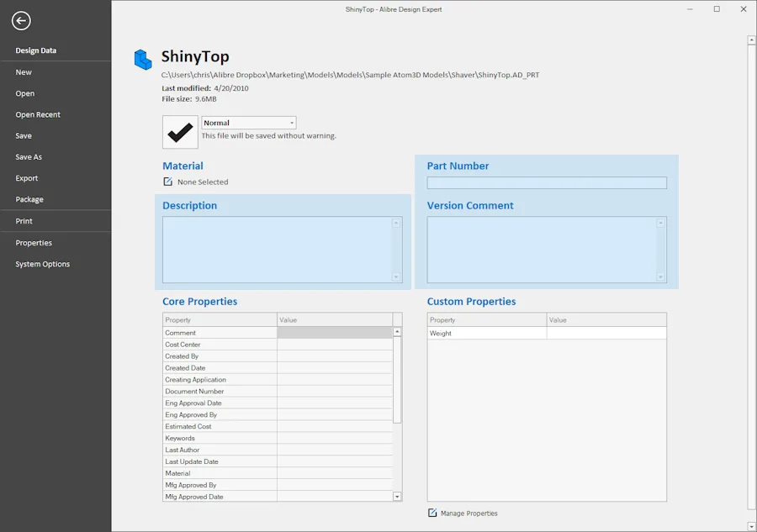757x532 pixels.
Task: Click Save in the sidebar
Action: [24, 135]
